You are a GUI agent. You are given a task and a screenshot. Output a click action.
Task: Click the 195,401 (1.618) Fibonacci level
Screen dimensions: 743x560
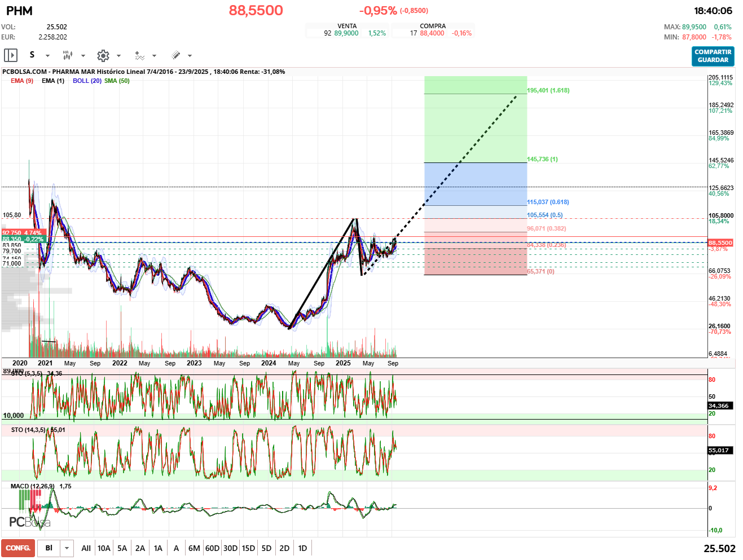548,90
